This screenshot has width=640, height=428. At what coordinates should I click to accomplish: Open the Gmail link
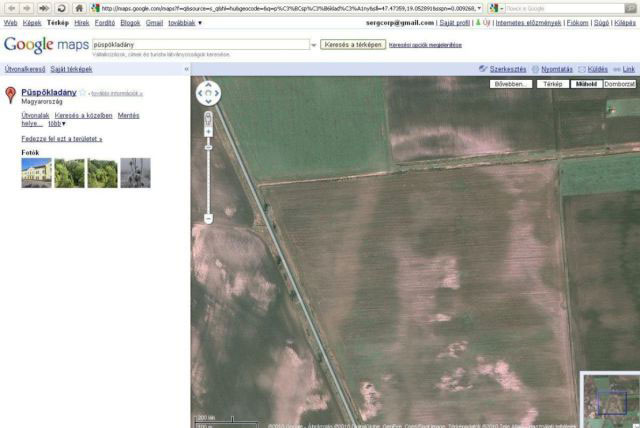pos(154,23)
